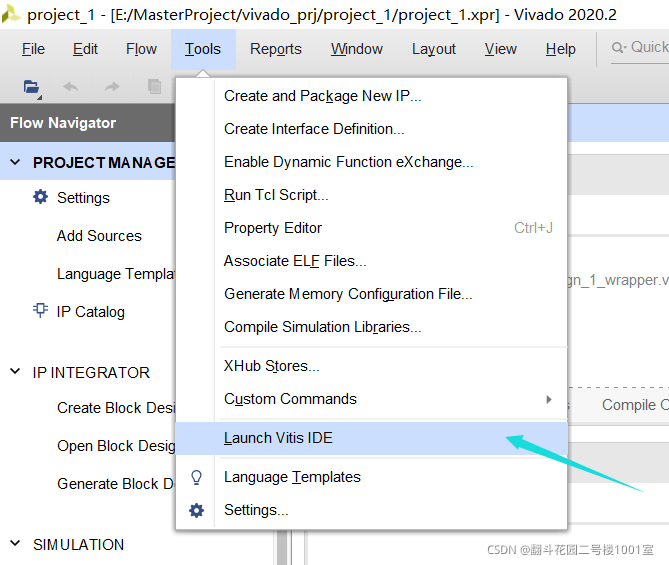Image resolution: width=669 pixels, height=565 pixels.
Task: Close the open Tools menu
Action: (x=203, y=49)
